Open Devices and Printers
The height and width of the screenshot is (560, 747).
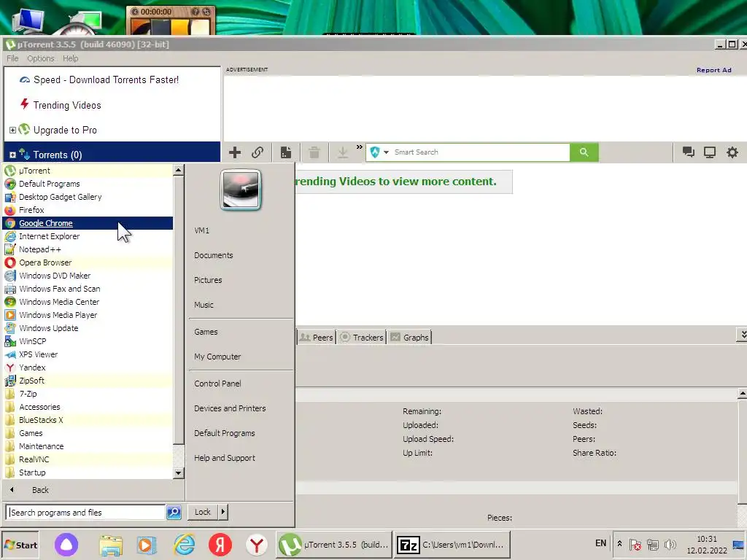(x=230, y=408)
